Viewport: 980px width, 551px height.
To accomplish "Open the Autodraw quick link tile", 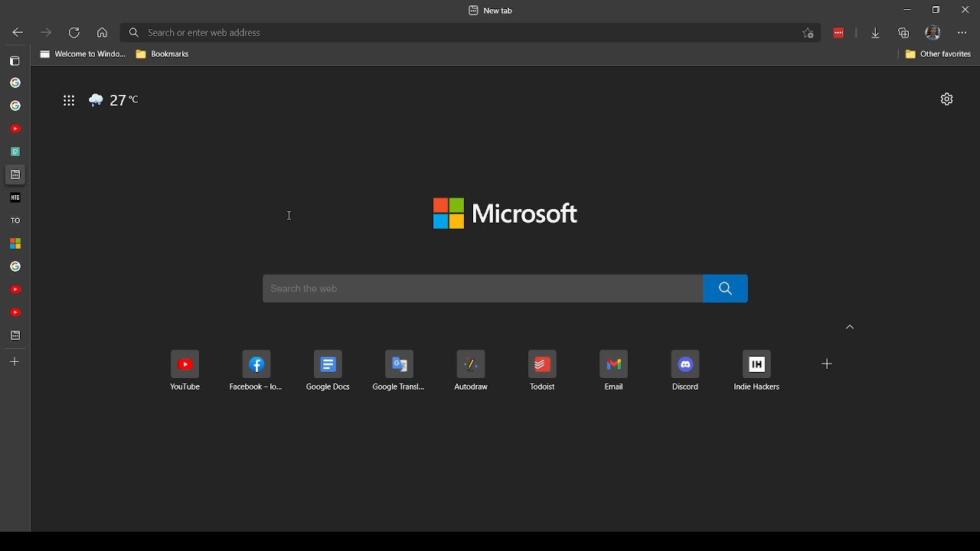I will pos(471,371).
